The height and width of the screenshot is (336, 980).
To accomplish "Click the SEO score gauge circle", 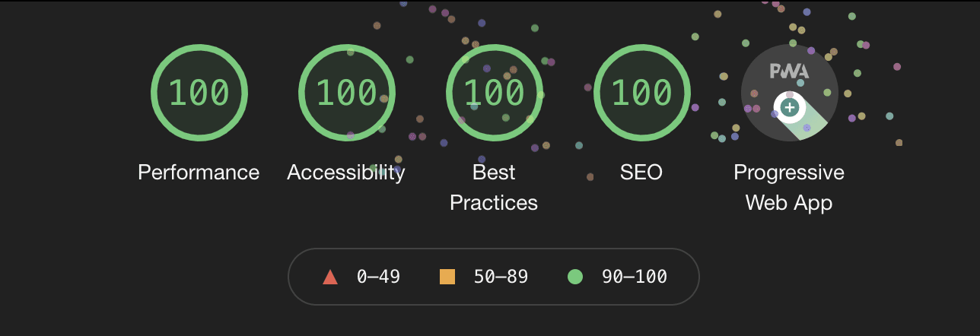I will point(641,93).
